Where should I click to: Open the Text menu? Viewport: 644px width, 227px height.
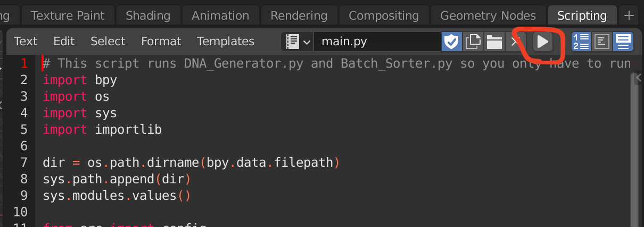point(26,41)
